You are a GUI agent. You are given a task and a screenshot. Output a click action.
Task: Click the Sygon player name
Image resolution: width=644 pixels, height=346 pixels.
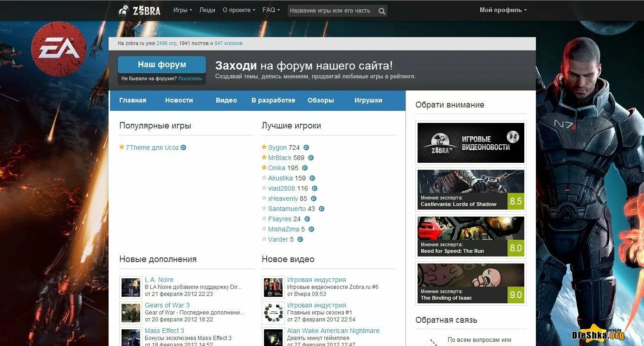coord(277,147)
